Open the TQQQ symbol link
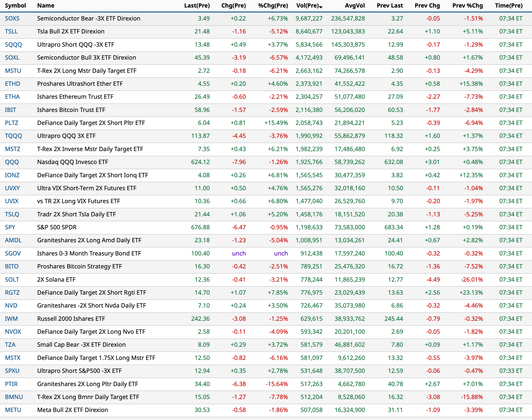This screenshot has width=532, height=420. coord(13,136)
